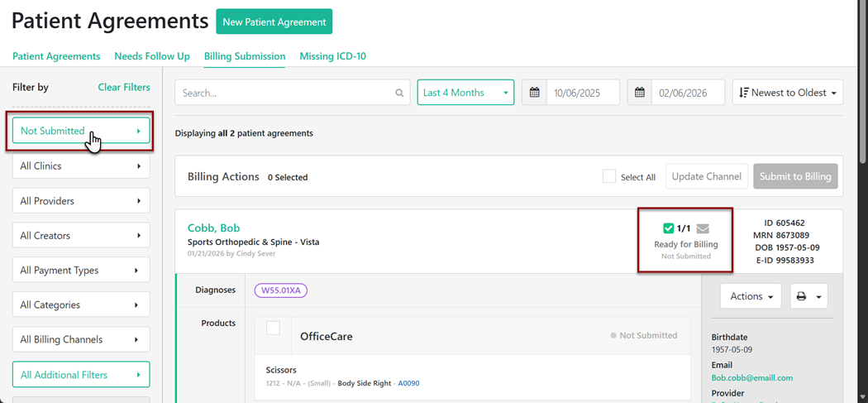This screenshot has width=868, height=403.
Task: Expand the All Clinics filter
Action: [81, 166]
